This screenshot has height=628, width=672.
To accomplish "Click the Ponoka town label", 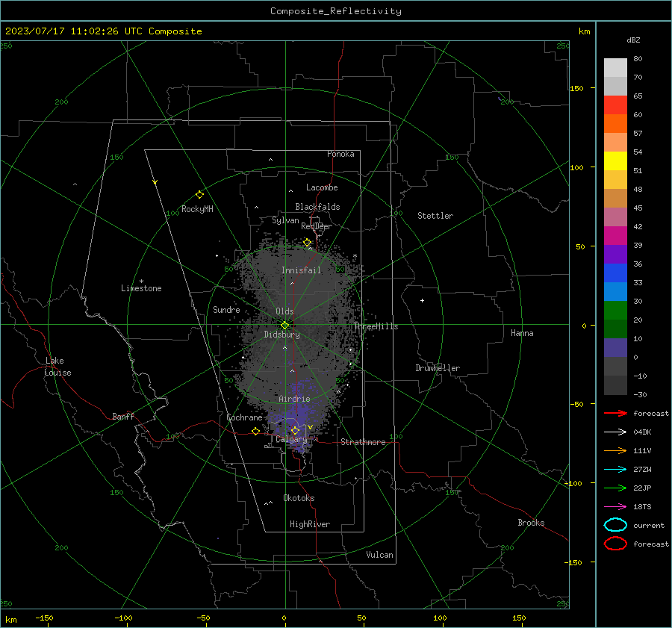I will tap(340, 154).
